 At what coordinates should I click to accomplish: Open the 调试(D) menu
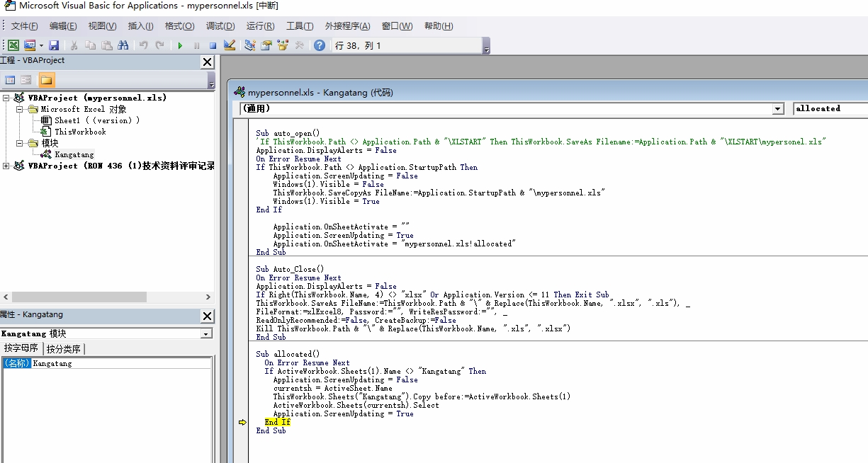click(x=220, y=26)
